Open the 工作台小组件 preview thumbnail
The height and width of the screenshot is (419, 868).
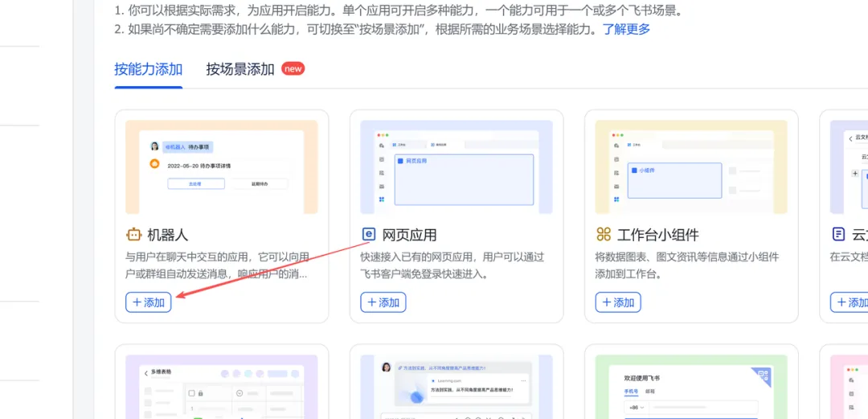[x=691, y=166]
